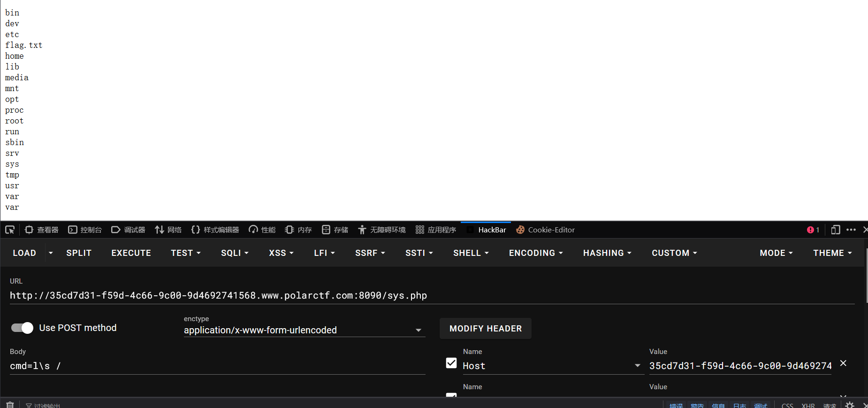Switch to the Cookie-Editor tab
Screen dimensions: 868x408
[545, 230]
